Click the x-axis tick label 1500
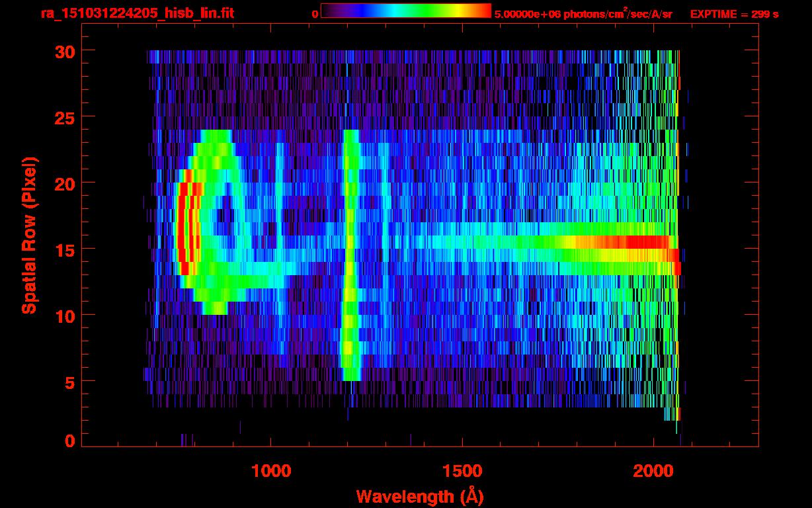 (x=462, y=471)
